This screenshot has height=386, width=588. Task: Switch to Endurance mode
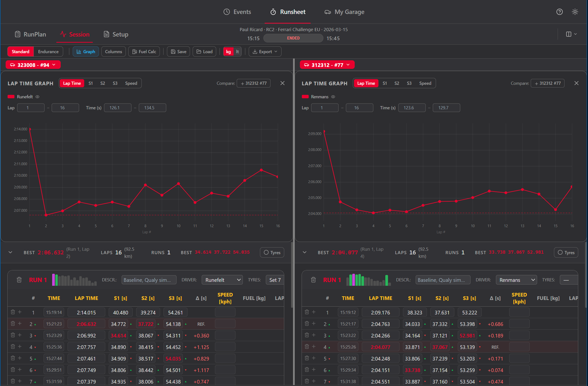click(x=48, y=51)
